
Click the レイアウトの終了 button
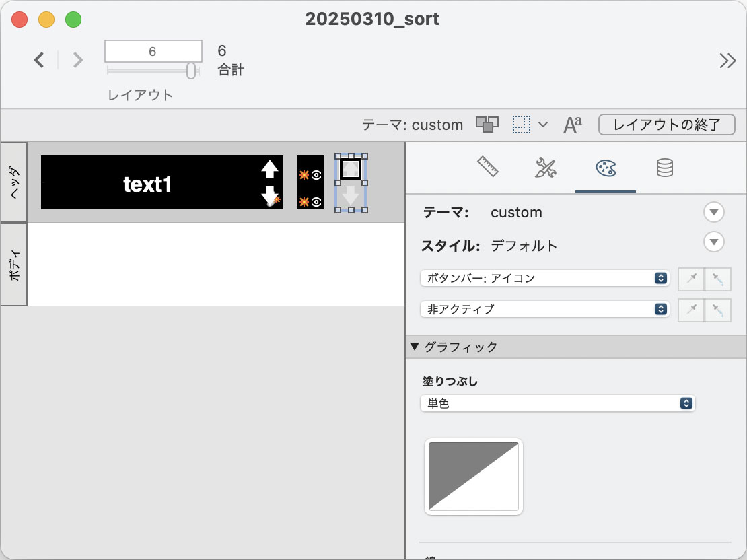pyautogui.click(x=666, y=125)
